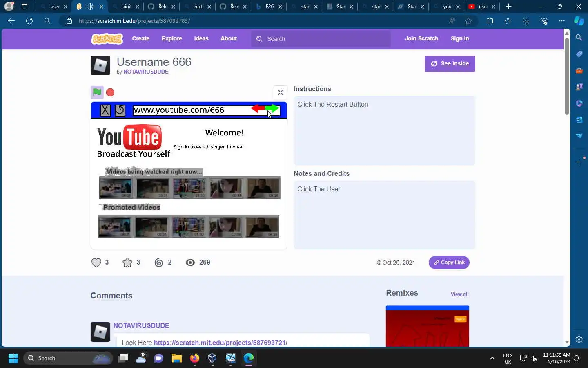Open Edge Settings and more menu
Viewport: 588px width, 368px height.
click(562, 21)
